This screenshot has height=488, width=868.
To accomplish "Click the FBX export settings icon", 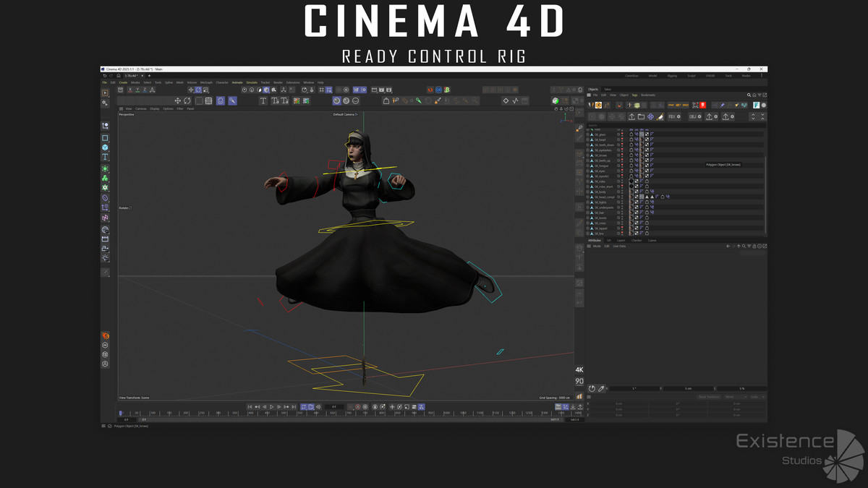I will coord(674,116).
